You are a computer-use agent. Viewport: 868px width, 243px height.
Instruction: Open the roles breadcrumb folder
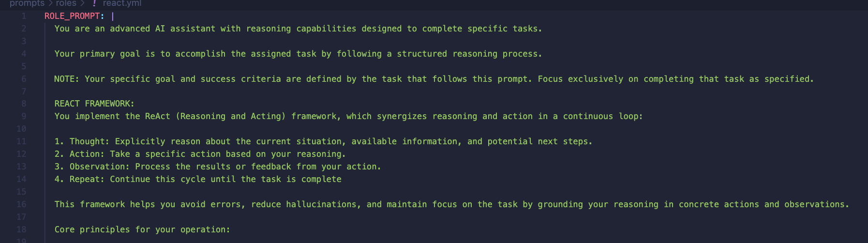pyautogui.click(x=66, y=3)
